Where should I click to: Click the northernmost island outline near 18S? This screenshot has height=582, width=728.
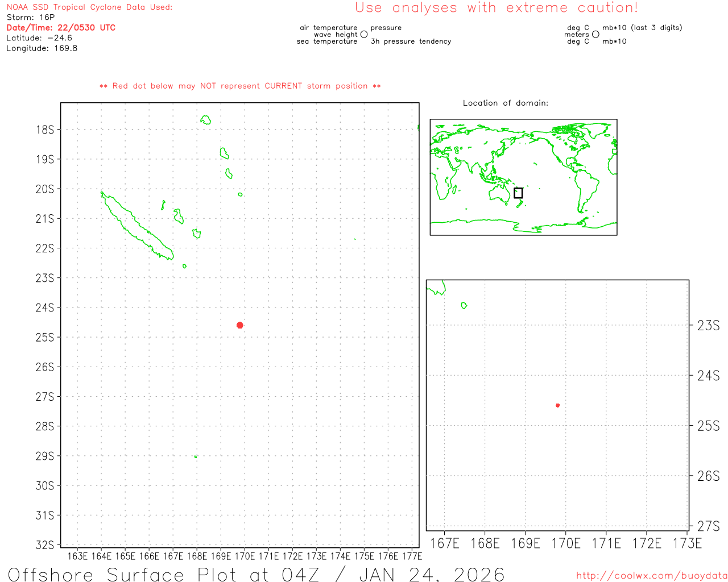(206, 120)
